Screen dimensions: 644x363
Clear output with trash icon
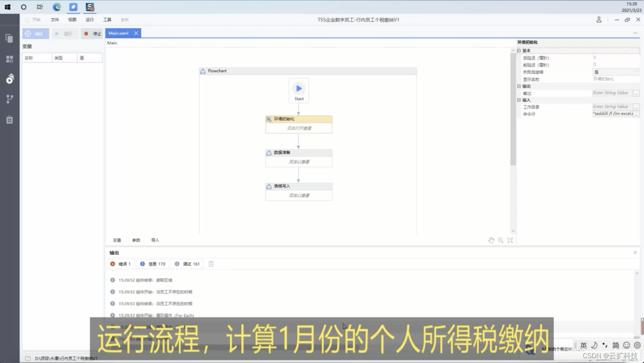click(211, 264)
